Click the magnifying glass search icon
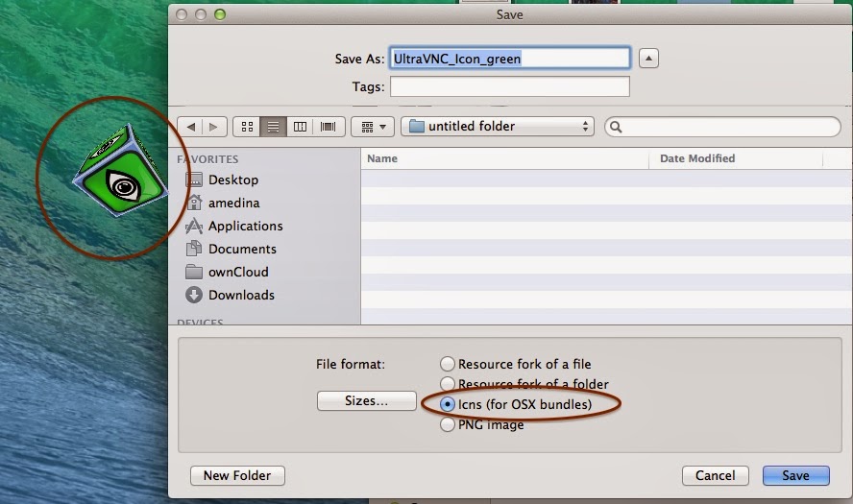 616,127
